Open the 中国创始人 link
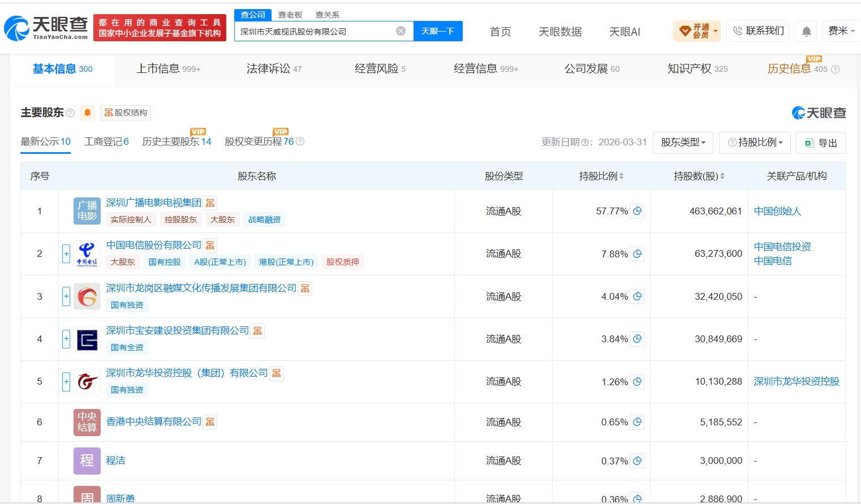The height and width of the screenshot is (504, 861). 777,211
